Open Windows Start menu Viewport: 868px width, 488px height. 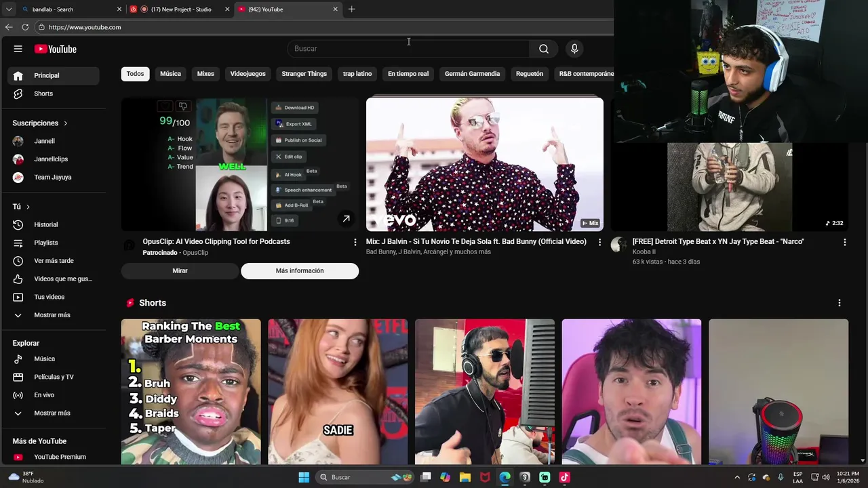[304, 477]
